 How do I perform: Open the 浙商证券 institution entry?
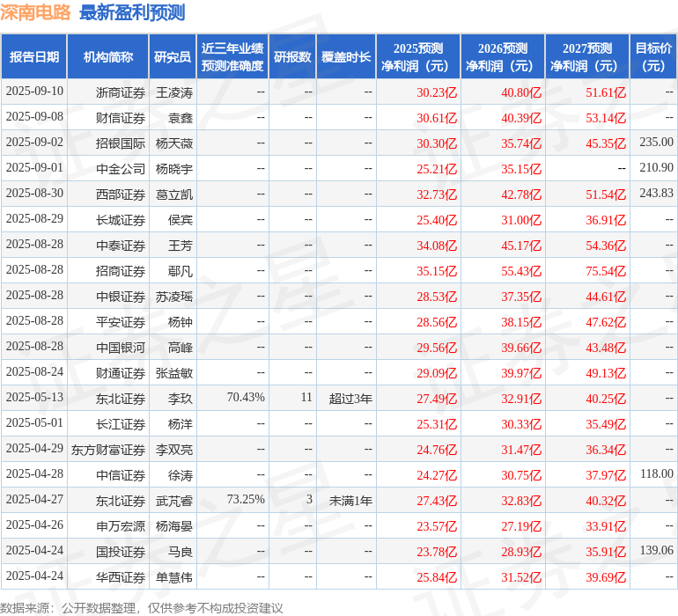click(x=121, y=92)
